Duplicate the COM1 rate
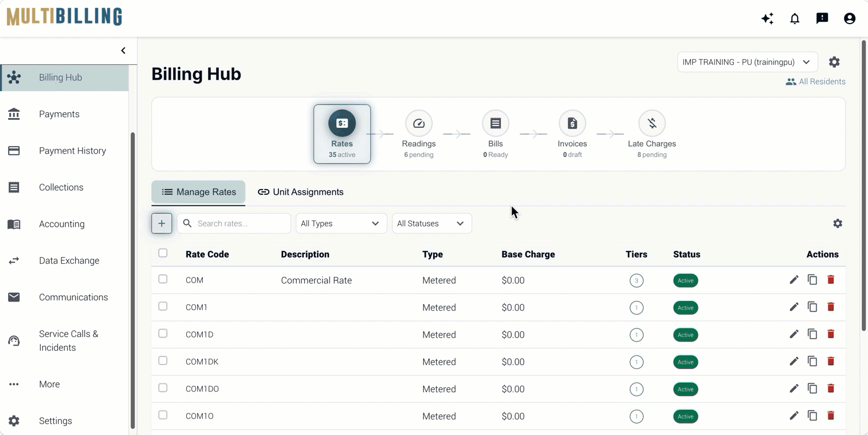Viewport: 868px width, 435px height. pos(812,307)
